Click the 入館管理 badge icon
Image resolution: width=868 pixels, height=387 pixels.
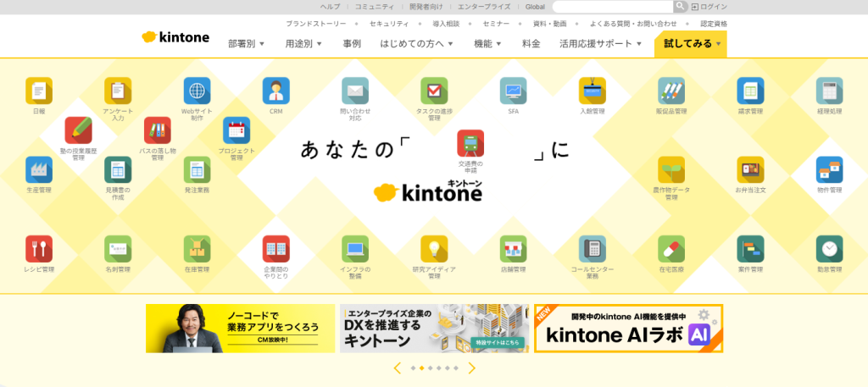[x=593, y=91]
